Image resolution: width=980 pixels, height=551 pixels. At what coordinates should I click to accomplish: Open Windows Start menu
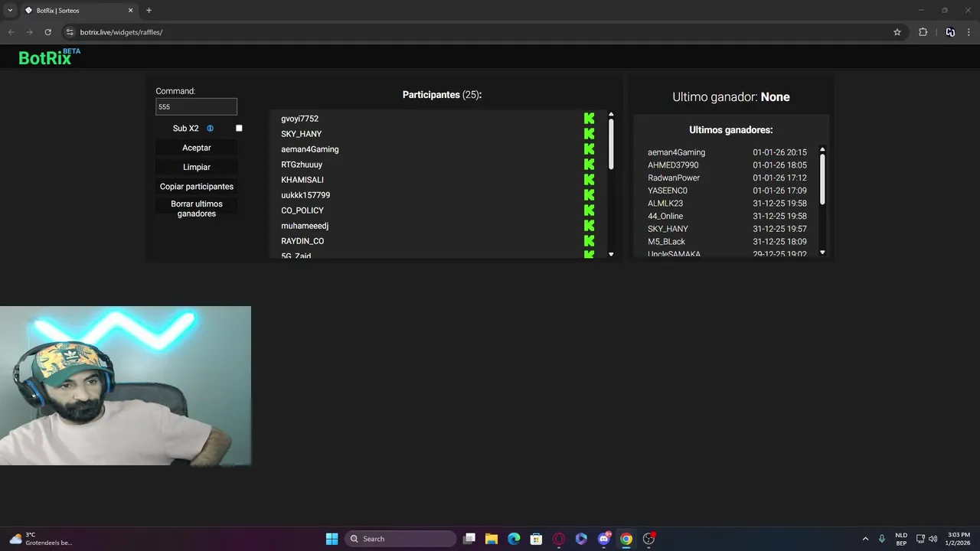click(332, 539)
